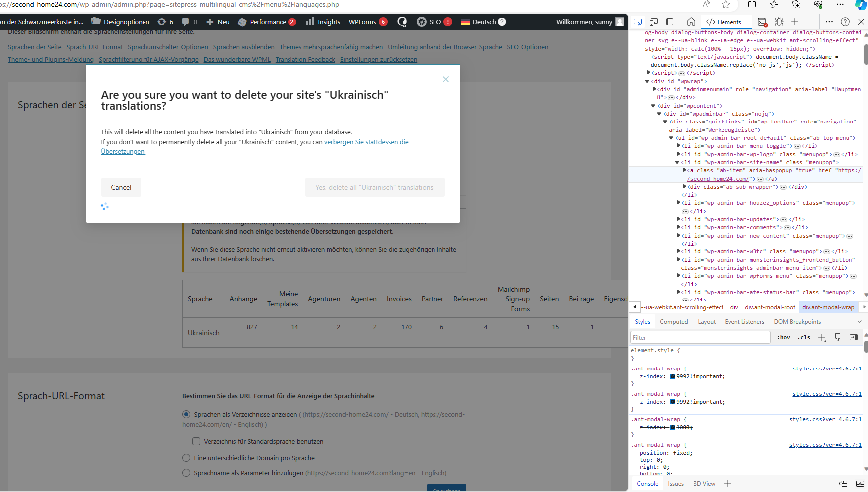Collapse the wp-admin-bar-site-name li node
This screenshot has width=868, height=492.
pyautogui.click(x=677, y=162)
